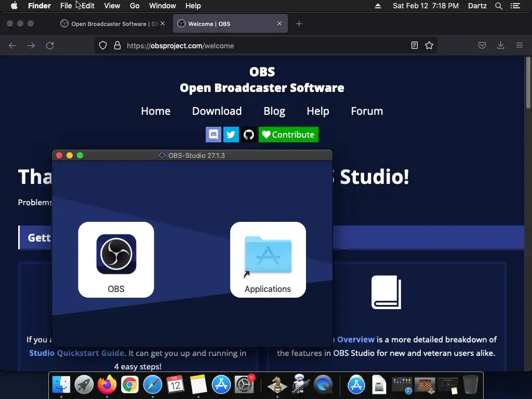Reload the current page
The image size is (532, 399).
[x=50, y=46]
